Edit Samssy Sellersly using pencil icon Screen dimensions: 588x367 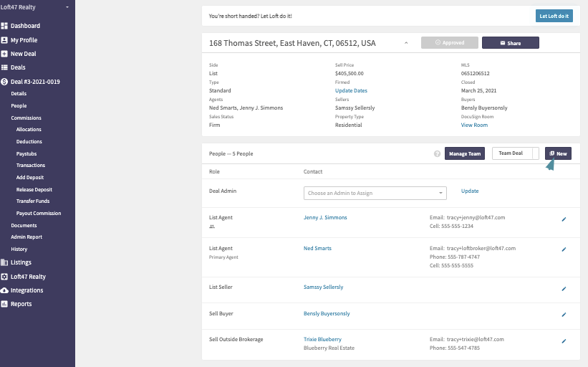(x=564, y=289)
